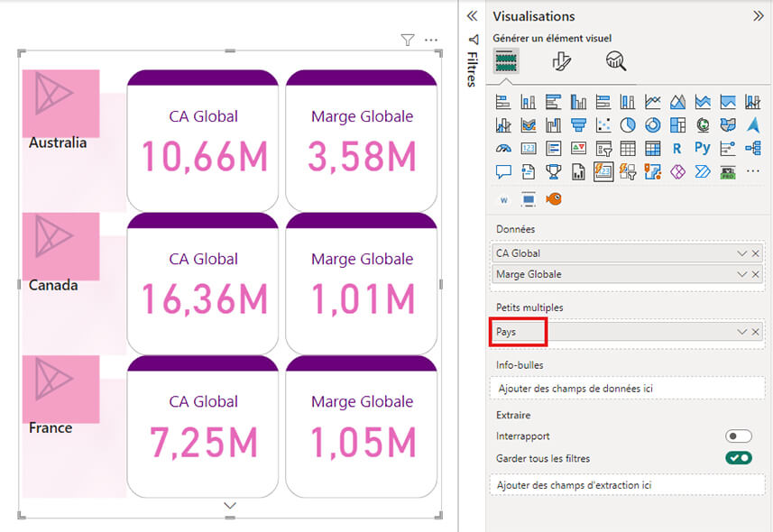The image size is (773, 532).
Task: Select the Python script visual
Action: [x=704, y=148]
